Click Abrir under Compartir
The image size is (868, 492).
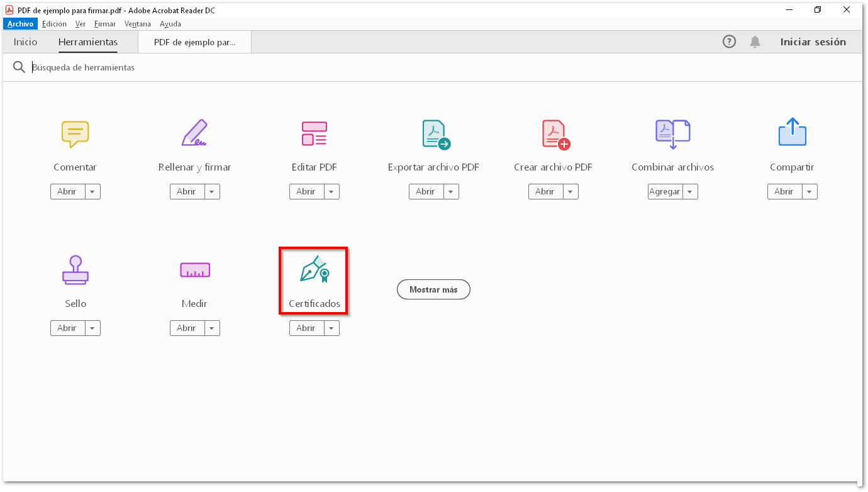point(784,192)
